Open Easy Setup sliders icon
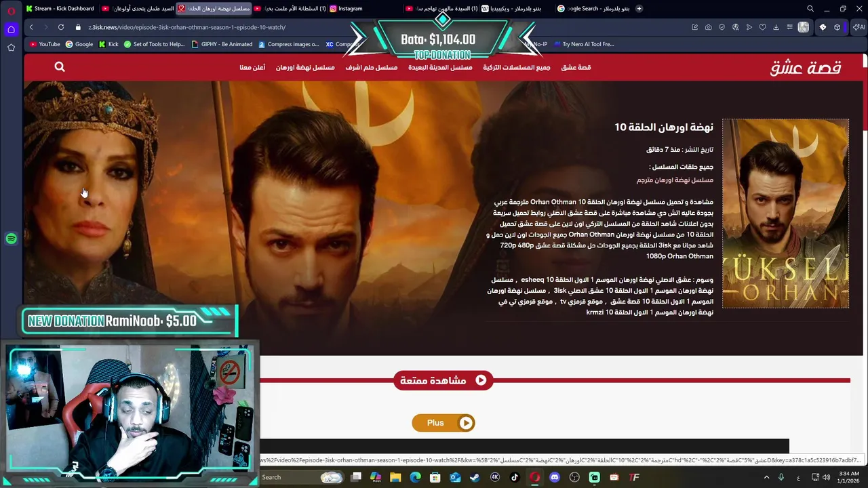Image resolution: width=868 pixels, height=488 pixels. [x=789, y=27]
